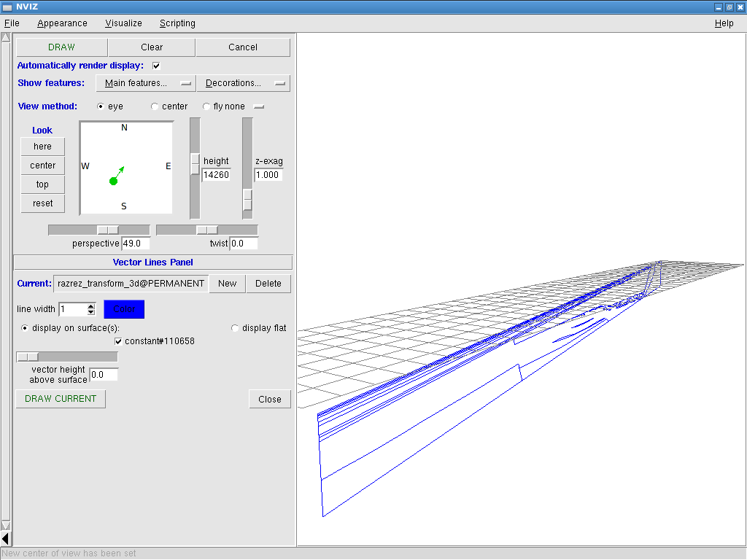Select current vector razrez_transform_3d@PERMANENT

[131, 284]
